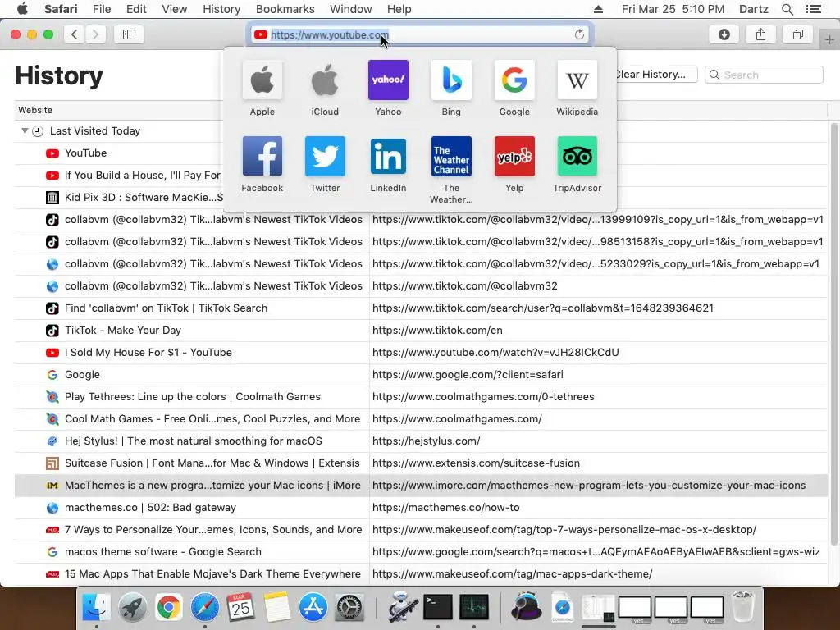
Task: Open the Bookmarks menu
Action: 285,9
